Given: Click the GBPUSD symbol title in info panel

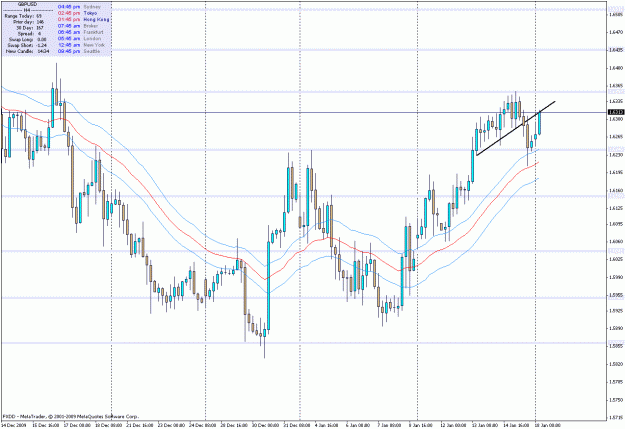Looking at the screenshot, I should [x=27, y=4].
